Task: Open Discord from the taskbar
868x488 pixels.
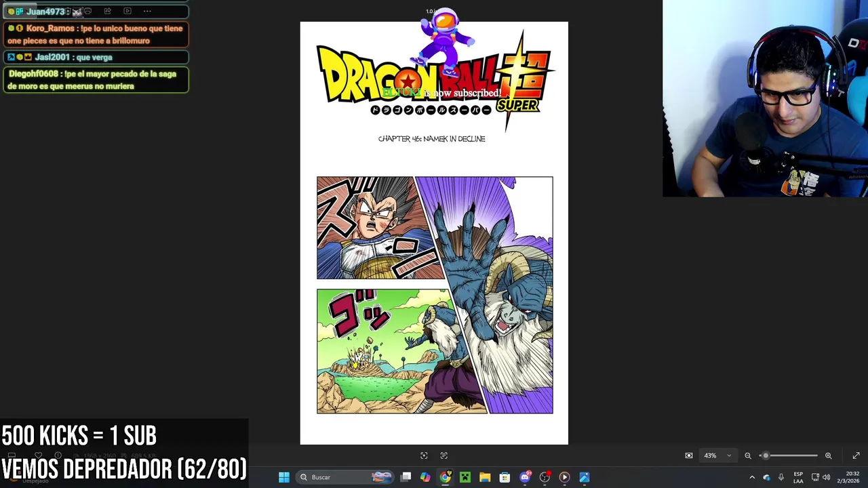Action: click(525, 477)
